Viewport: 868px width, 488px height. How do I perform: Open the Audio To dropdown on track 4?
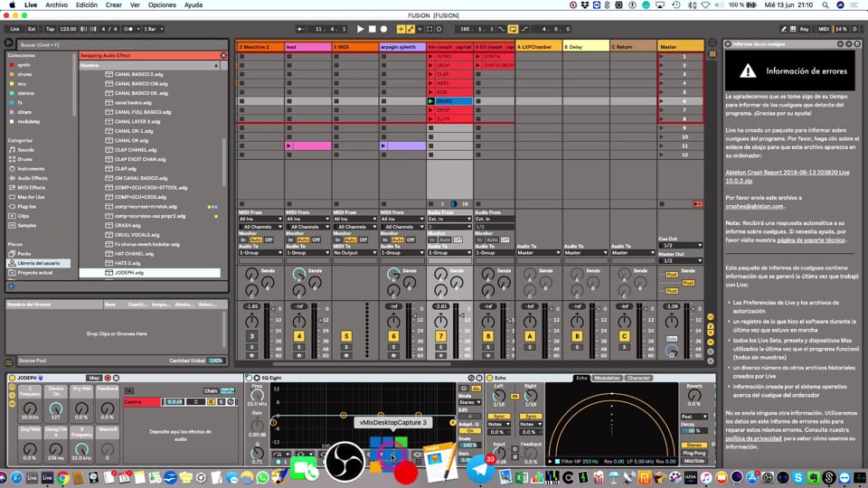coord(307,253)
